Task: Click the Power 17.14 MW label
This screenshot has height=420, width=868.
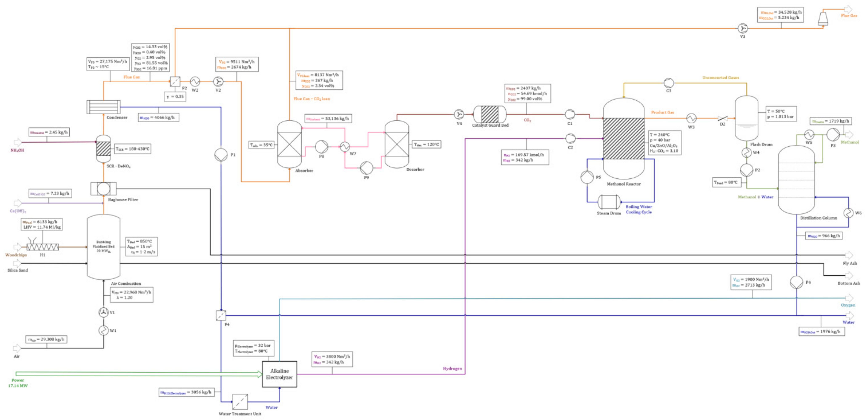Action: [18, 383]
